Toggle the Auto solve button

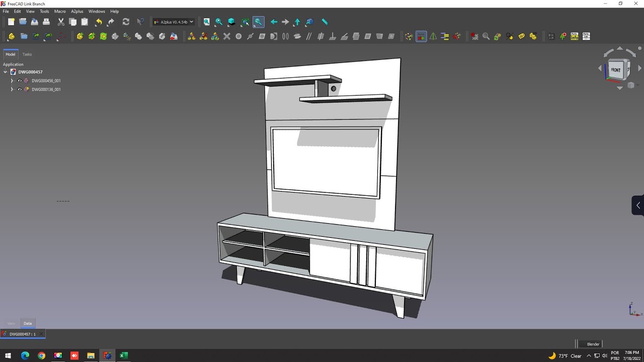point(422,36)
